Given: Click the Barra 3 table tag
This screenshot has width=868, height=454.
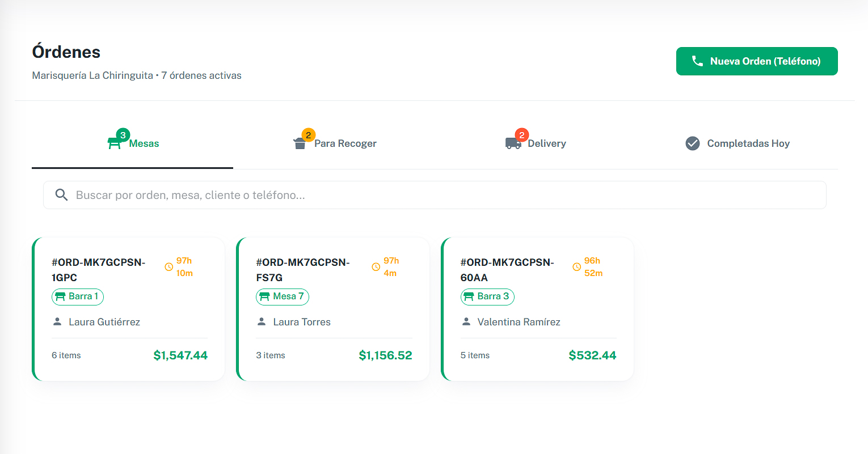Looking at the screenshot, I should (487, 296).
